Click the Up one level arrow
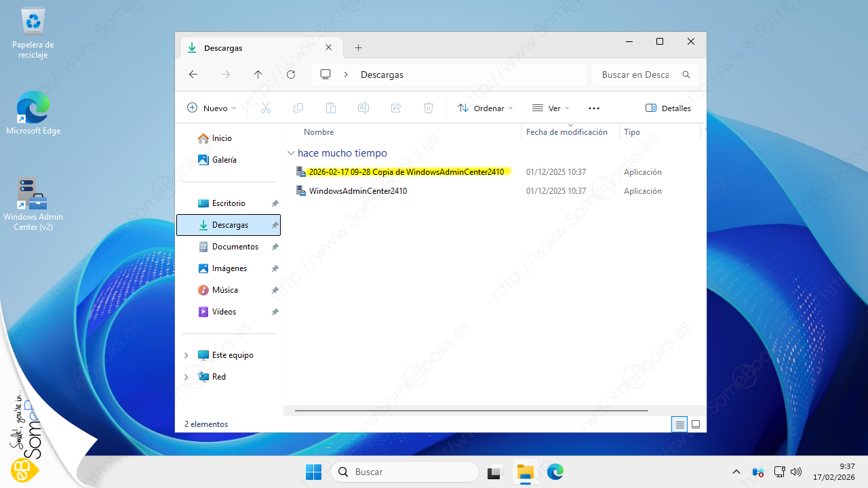Image resolution: width=868 pixels, height=488 pixels. point(258,75)
